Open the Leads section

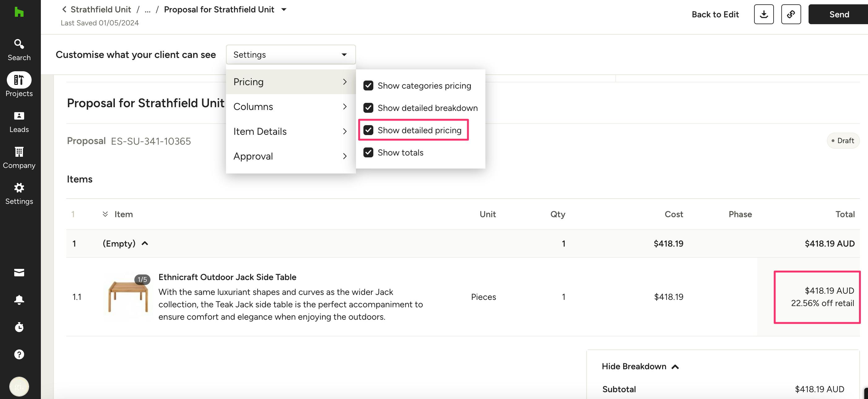(x=19, y=122)
